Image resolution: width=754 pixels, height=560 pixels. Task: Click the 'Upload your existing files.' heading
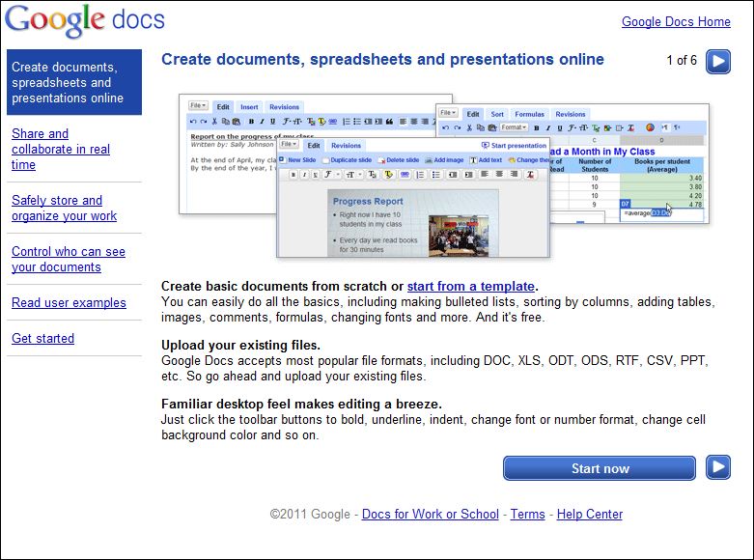(x=240, y=345)
